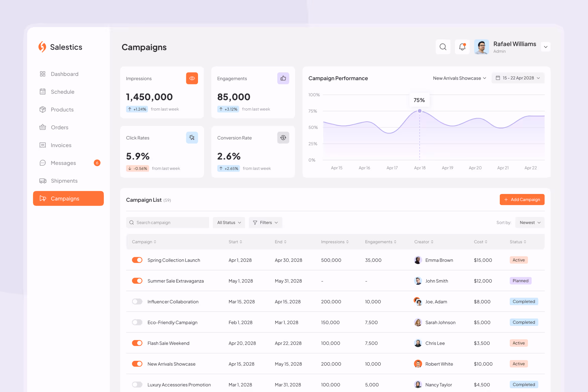Image resolution: width=588 pixels, height=392 pixels.
Task: Sort table by Cost column arrows
Action: point(486,242)
